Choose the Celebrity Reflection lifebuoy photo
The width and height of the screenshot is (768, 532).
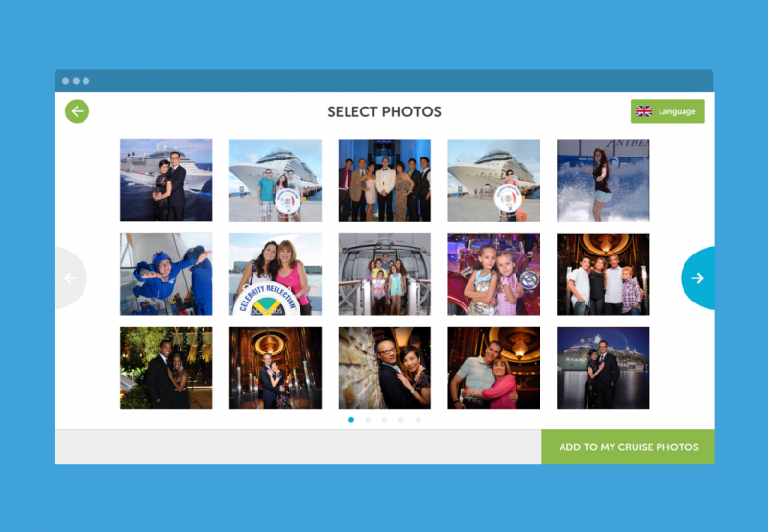(276, 274)
